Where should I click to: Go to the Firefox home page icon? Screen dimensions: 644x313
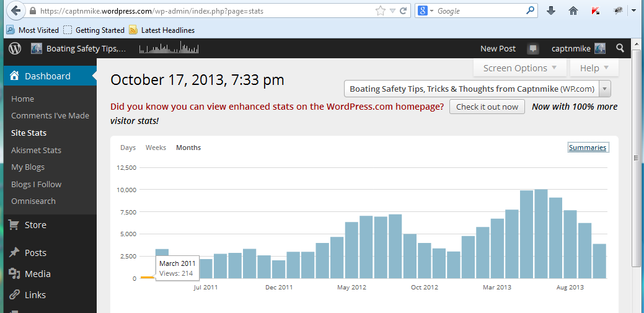tap(573, 11)
